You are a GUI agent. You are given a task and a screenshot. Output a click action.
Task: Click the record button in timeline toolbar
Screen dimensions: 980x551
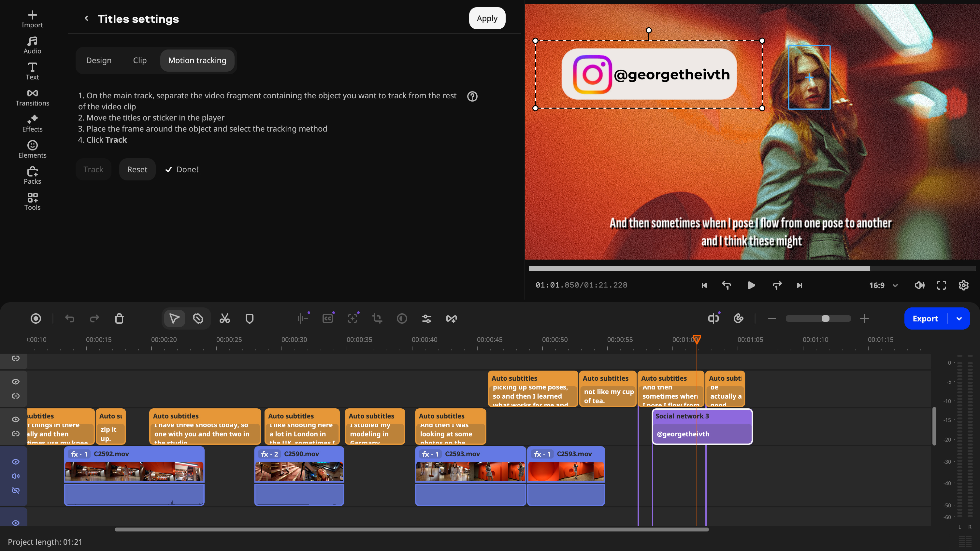tap(36, 318)
